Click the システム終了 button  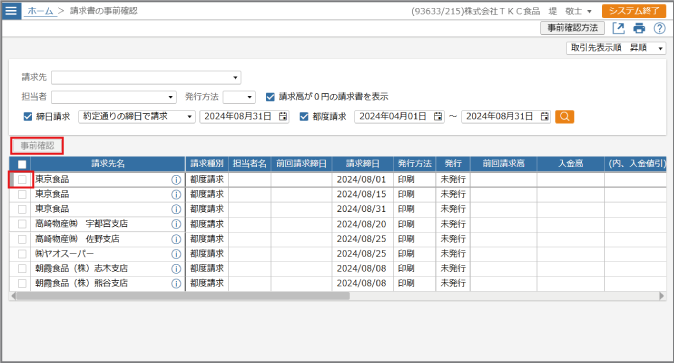(634, 11)
